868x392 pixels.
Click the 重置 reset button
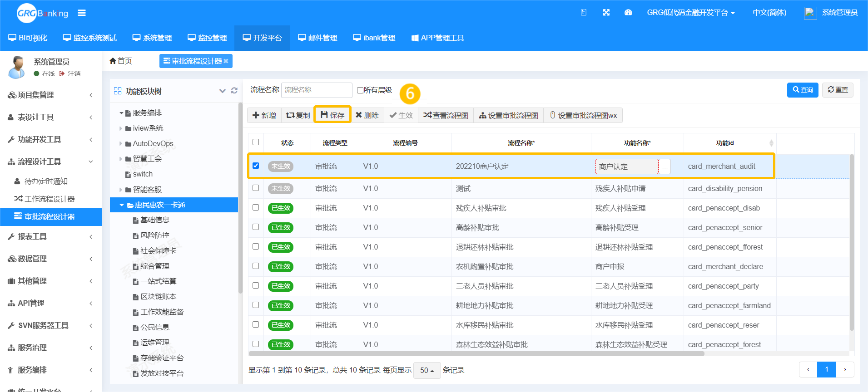(838, 90)
